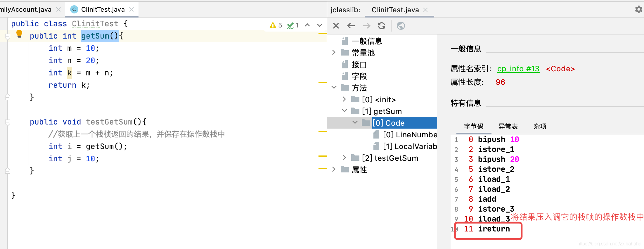Click variable k in declaration line
The image size is (644, 249).
70,73
